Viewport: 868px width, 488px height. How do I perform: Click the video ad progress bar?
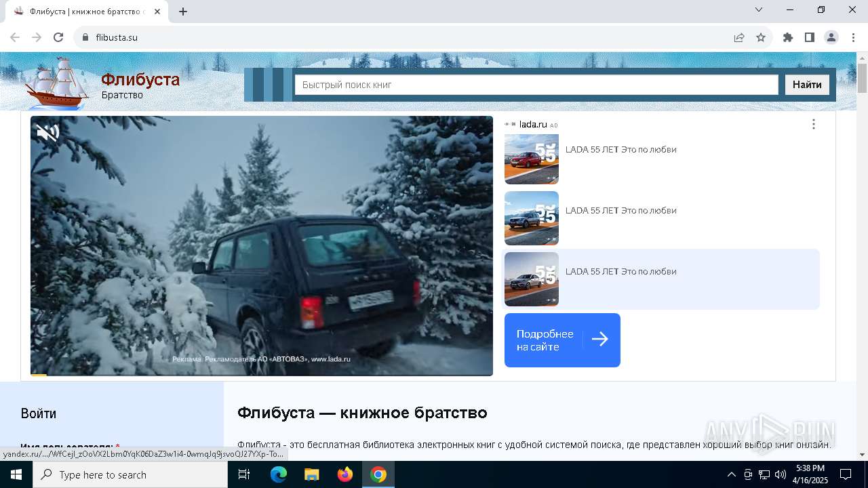point(262,374)
